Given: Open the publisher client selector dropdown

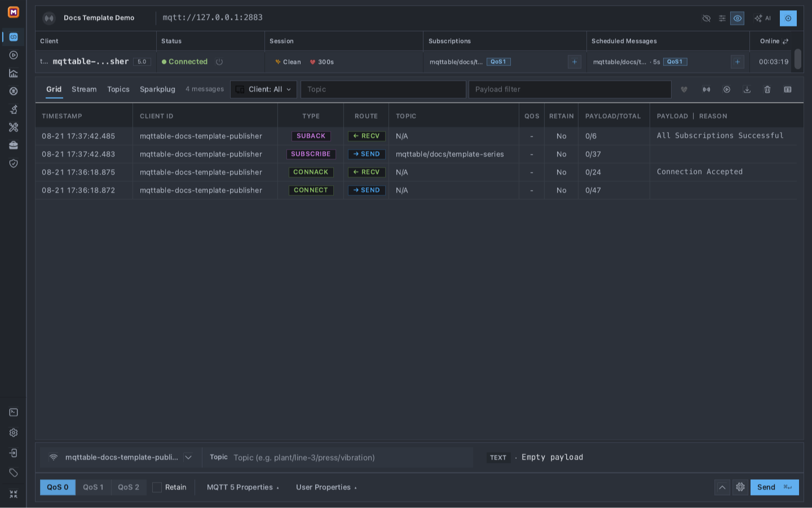Looking at the screenshot, I should click(121, 458).
